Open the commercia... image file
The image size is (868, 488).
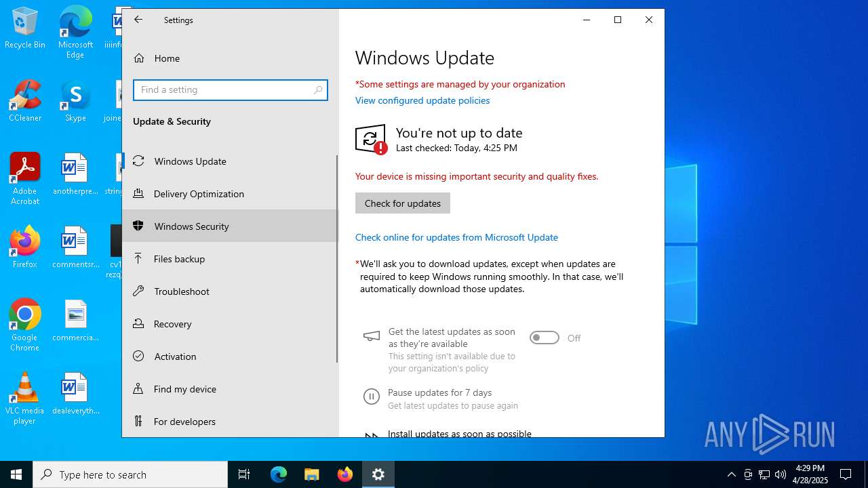tap(75, 321)
